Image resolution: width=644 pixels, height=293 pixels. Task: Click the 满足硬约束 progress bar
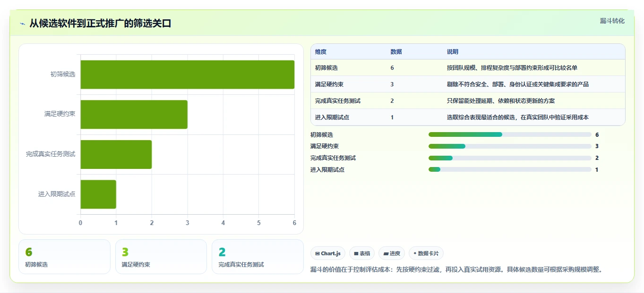point(510,146)
